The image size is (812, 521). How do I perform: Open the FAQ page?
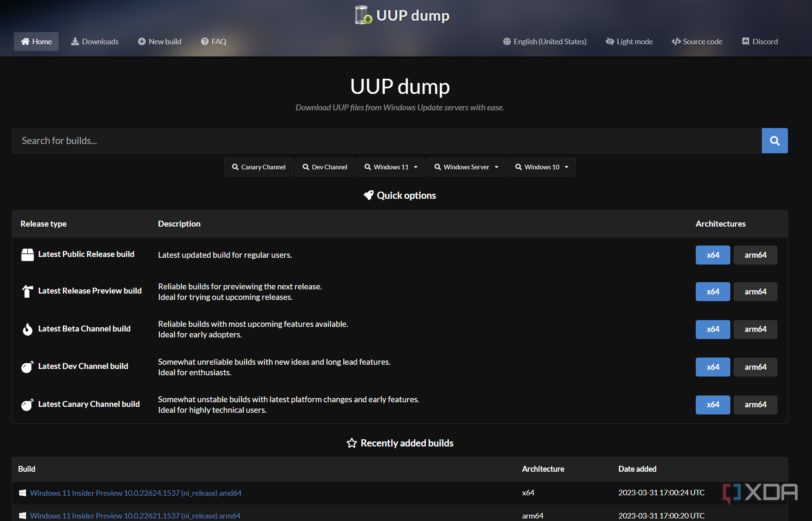214,41
